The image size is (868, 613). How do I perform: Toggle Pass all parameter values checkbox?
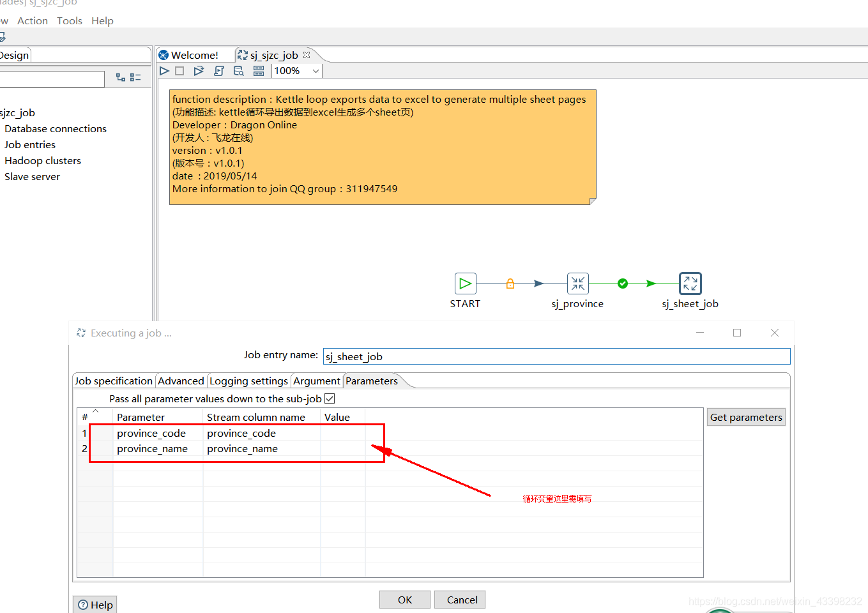330,398
